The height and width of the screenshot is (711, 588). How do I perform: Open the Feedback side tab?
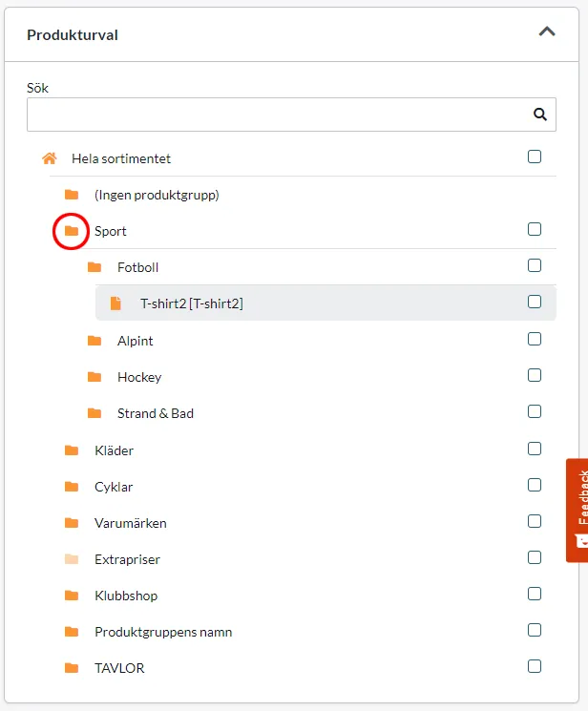tap(577, 511)
